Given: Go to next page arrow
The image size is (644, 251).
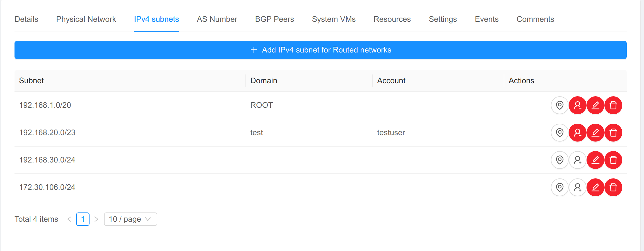Looking at the screenshot, I should point(97,219).
